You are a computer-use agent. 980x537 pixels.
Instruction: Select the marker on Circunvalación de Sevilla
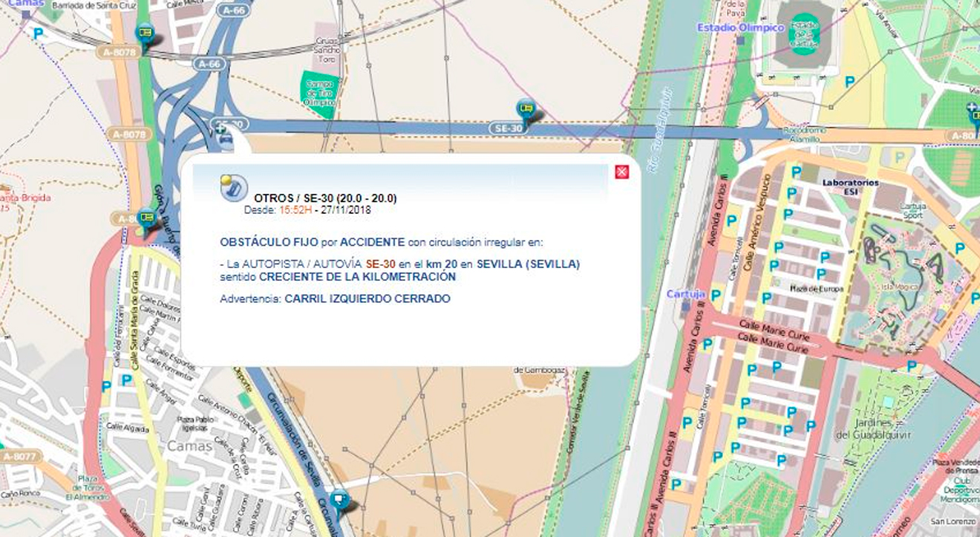[340, 500]
